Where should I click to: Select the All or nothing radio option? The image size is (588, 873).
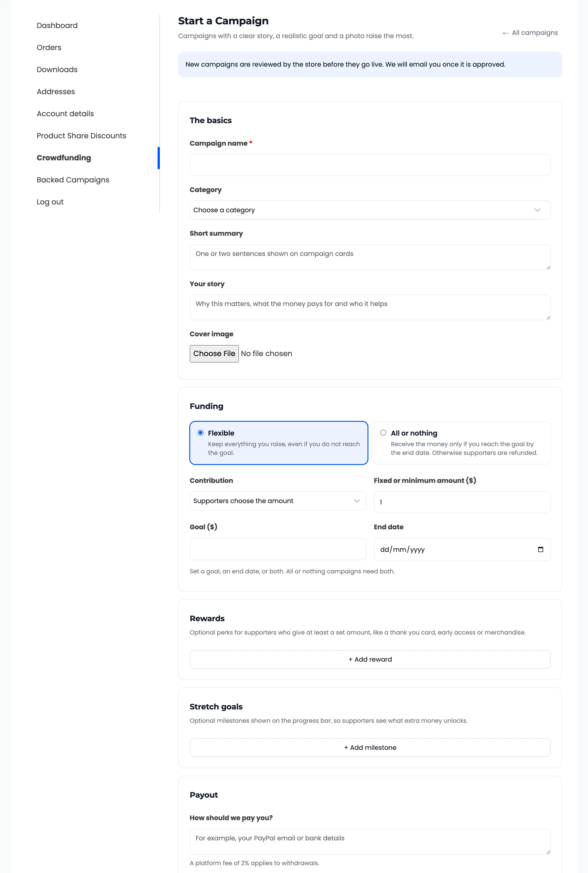[x=383, y=433]
